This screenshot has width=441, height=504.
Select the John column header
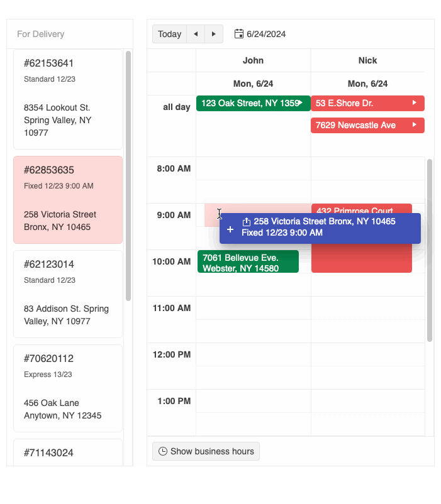pyautogui.click(x=253, y=60)
